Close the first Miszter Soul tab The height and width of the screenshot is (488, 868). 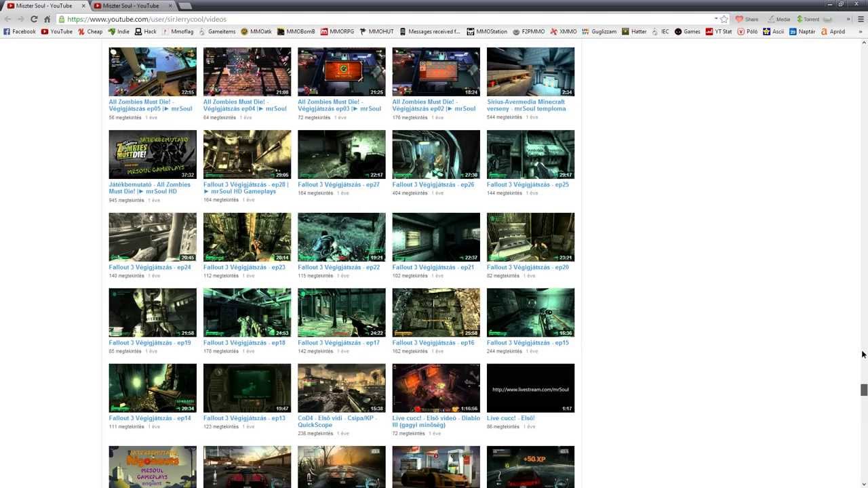click(83, 5)
